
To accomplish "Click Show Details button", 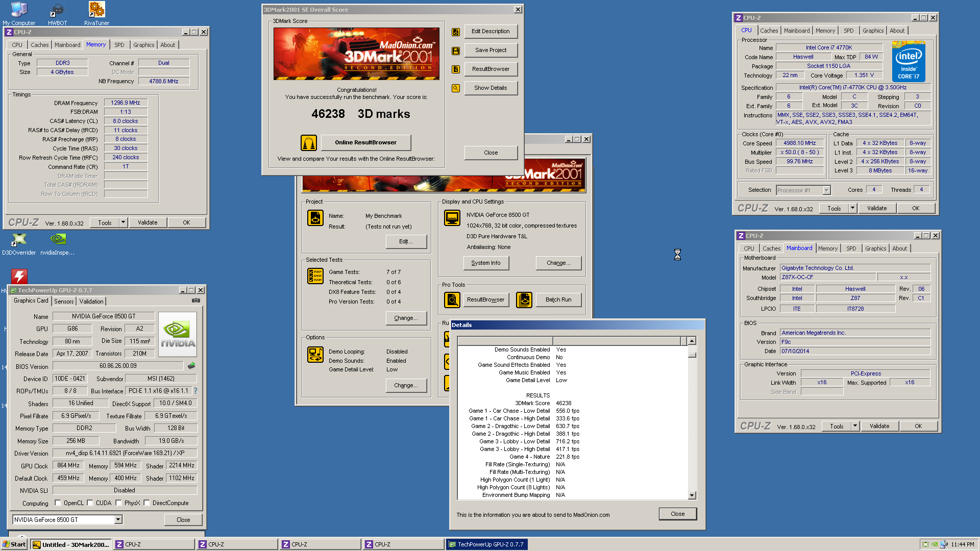I will 491,88.
